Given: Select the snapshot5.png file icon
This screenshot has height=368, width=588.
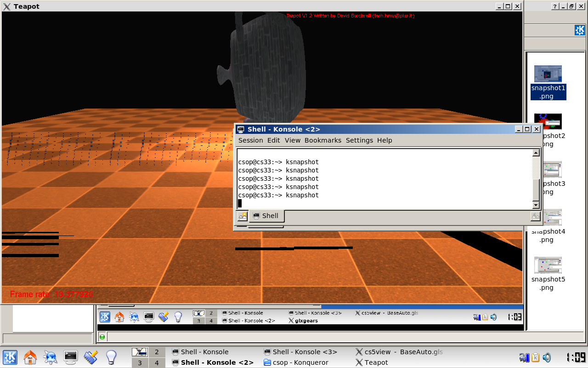Looking at the screenshot, I should pyautogui.click(x=548, y=265).
